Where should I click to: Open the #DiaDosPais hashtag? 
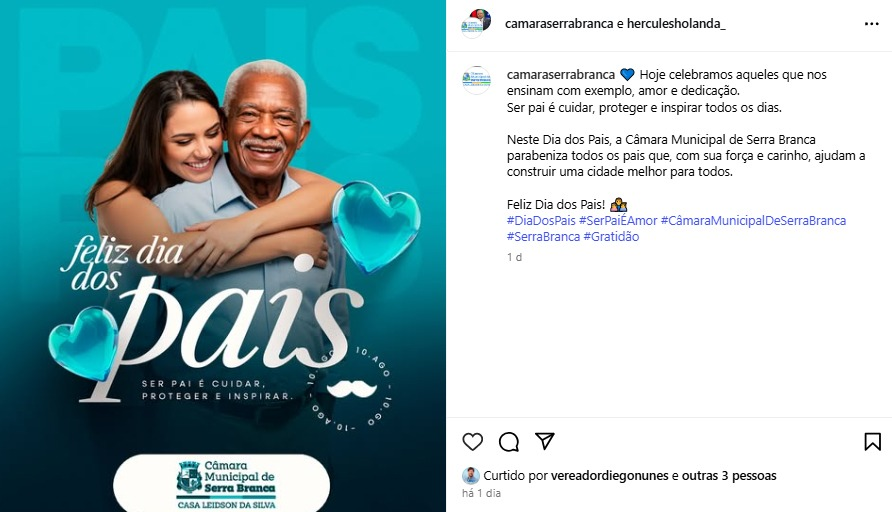(x=541, y=221)
